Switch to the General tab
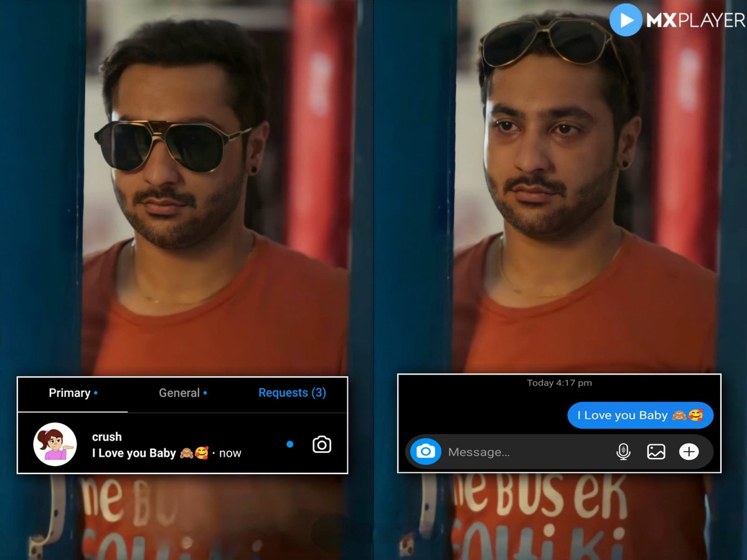The height and width of the screenshot is (560, 747). [x=183, y=393]
